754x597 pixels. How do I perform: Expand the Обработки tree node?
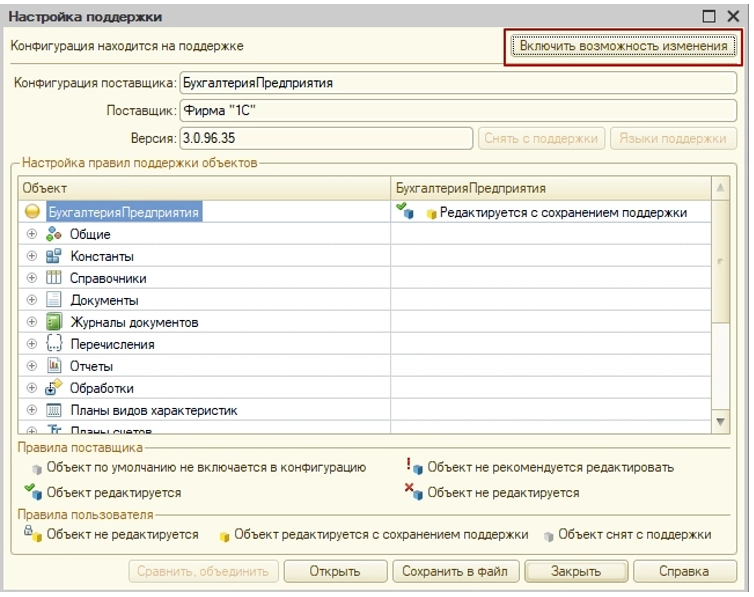(x=32, y=388)
